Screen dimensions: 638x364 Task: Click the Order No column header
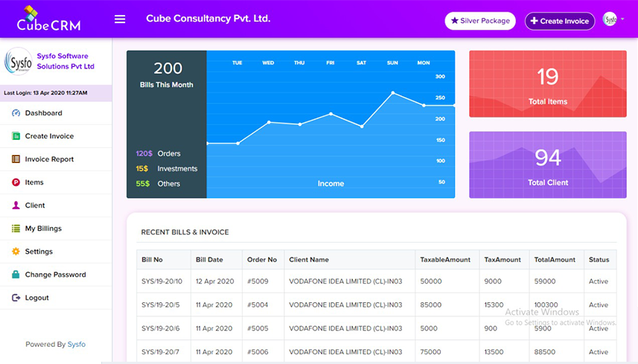[262, 260]
